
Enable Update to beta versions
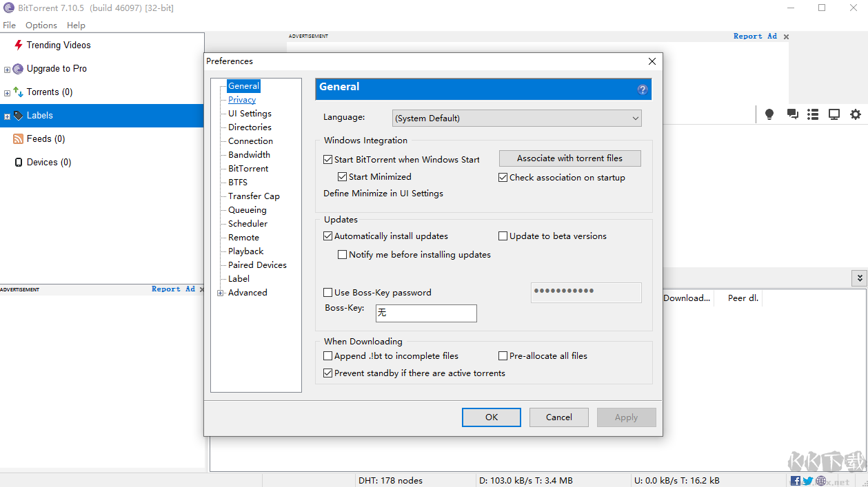pyautogui.click(x=503, y=236)
